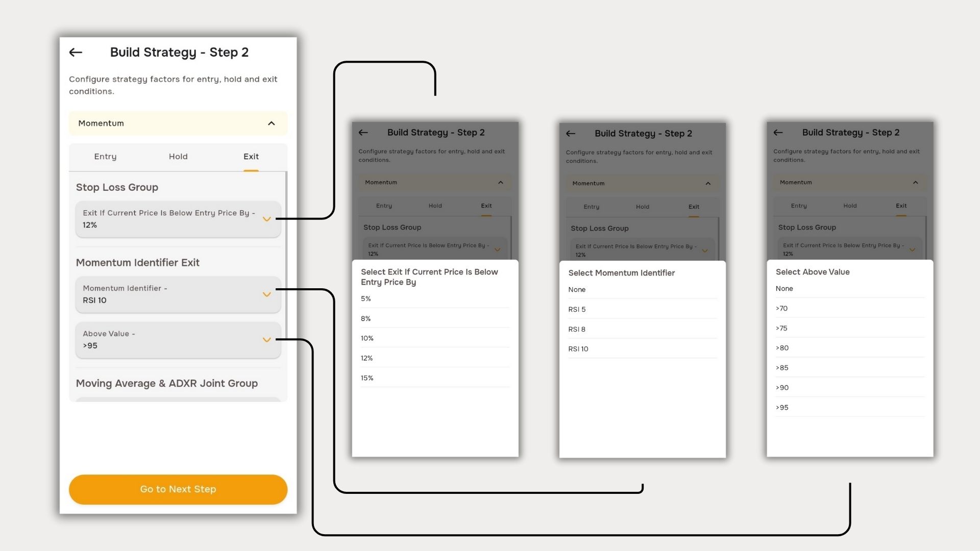
Task: Click Go to Next Step button
Action: [x=178, y=489]
